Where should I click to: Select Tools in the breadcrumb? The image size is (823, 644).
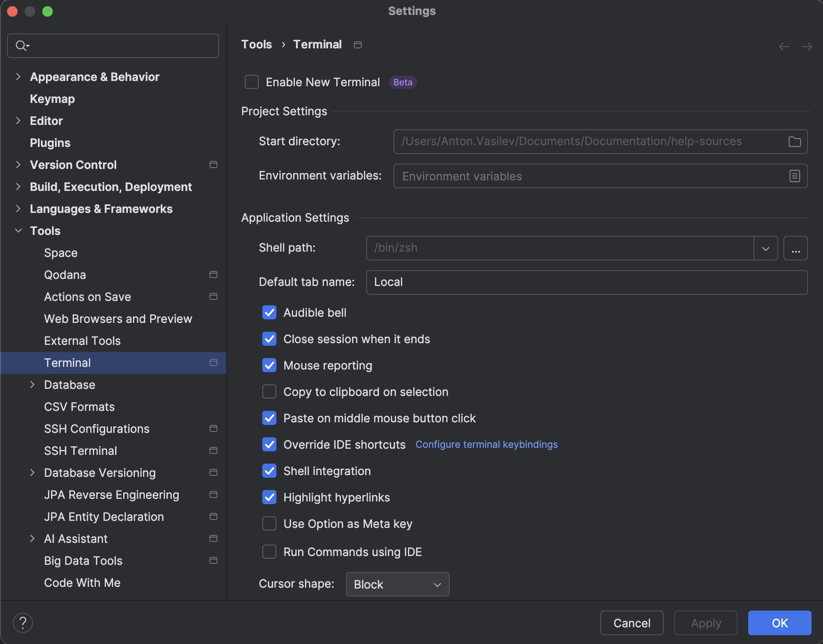tap(256, 44)
